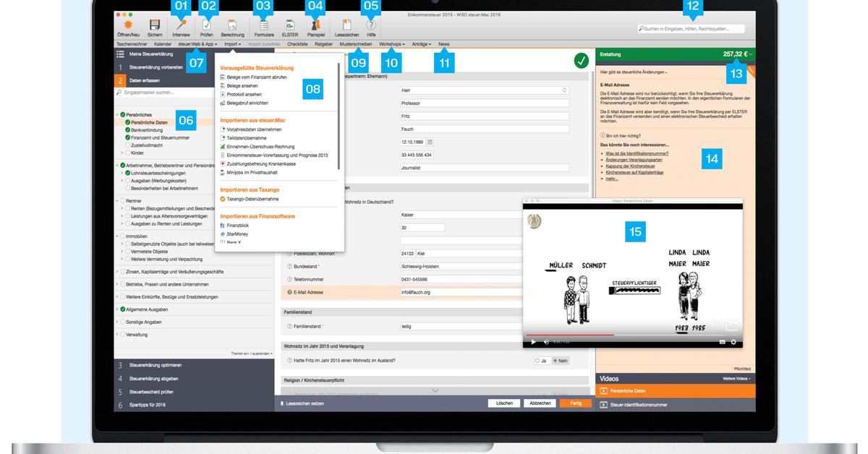Screen dimensions: 868x454
Task: Toggle Rentner status circle
Action: tap(123, 200)
